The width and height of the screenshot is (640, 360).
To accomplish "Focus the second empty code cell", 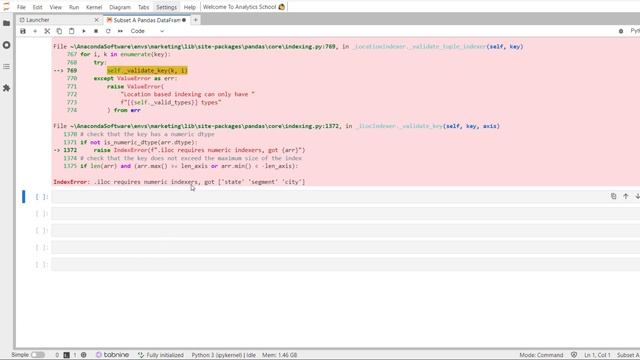I will pos(345,213).
